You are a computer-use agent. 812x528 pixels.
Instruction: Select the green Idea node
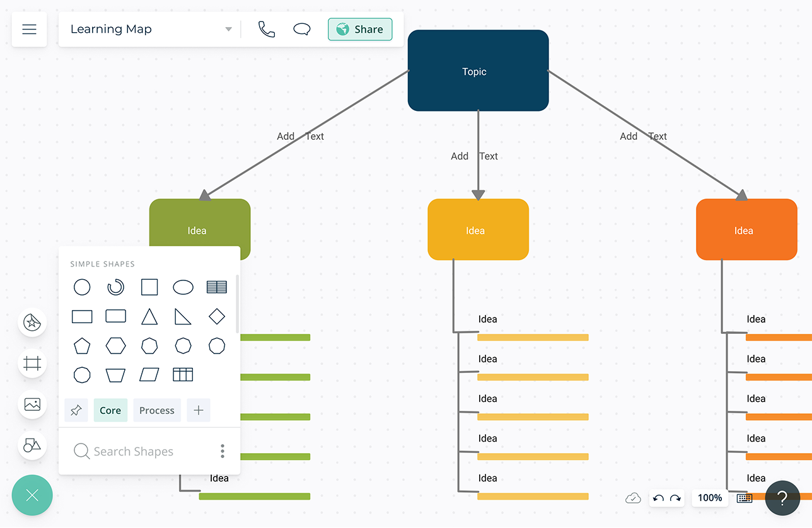pyautogui.click(x=200, y=222)
